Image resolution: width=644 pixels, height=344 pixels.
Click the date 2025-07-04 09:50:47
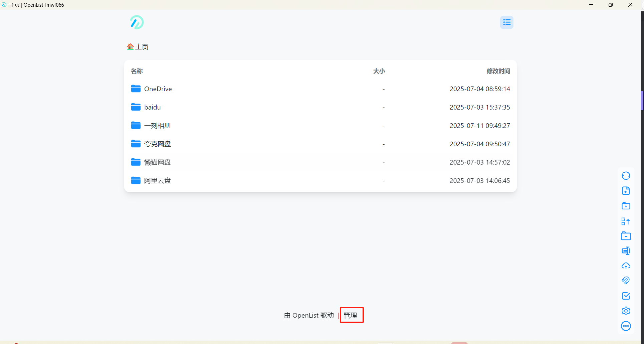480,144
